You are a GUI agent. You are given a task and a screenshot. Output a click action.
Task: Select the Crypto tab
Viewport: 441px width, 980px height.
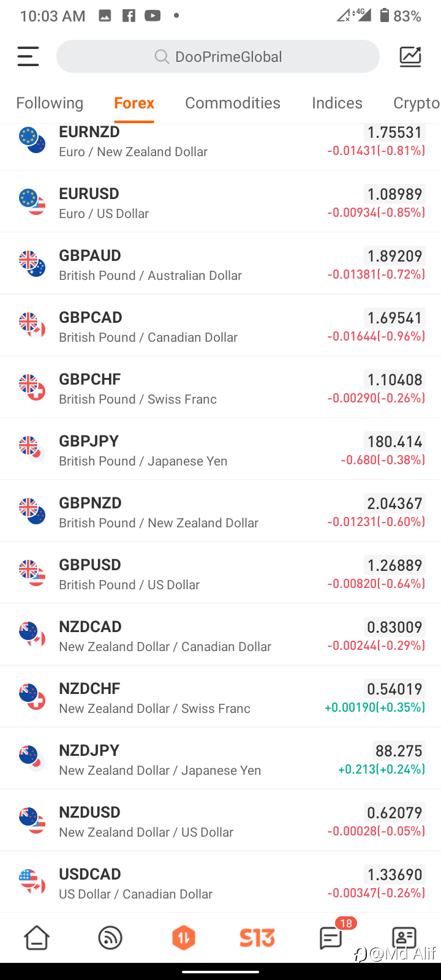417,103
